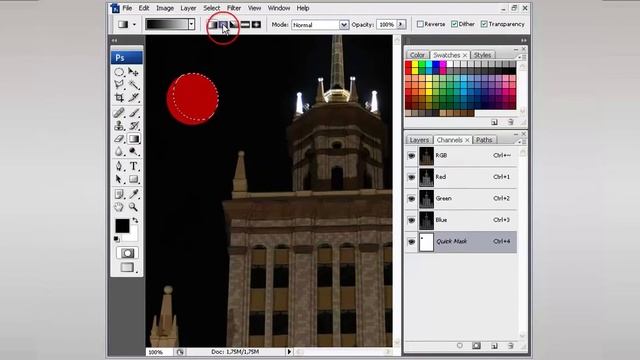Choose the Angle Gradient style
640x360 pixels.
point(234,24)
